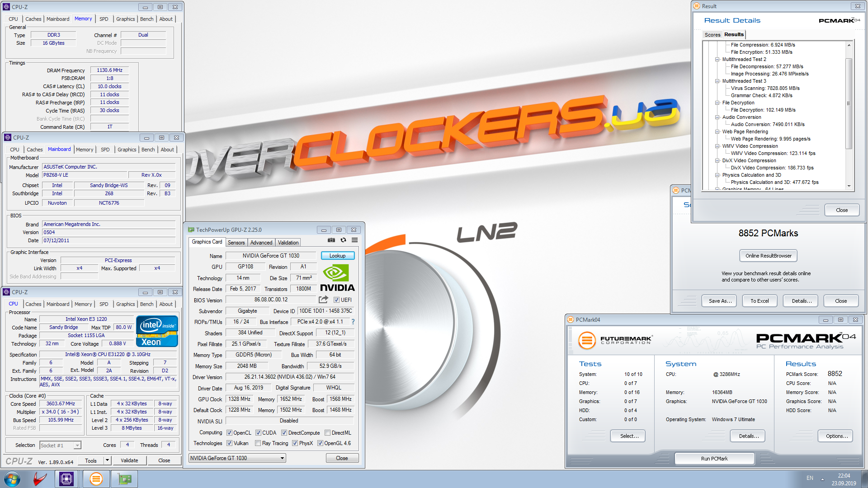Click the Options... button under Results
This screenshot has width=868, height=488.
[836, 436]
